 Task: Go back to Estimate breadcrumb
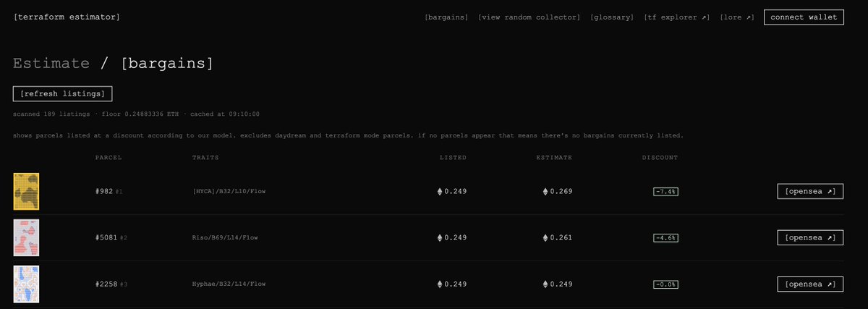click(x=51, y=64)
